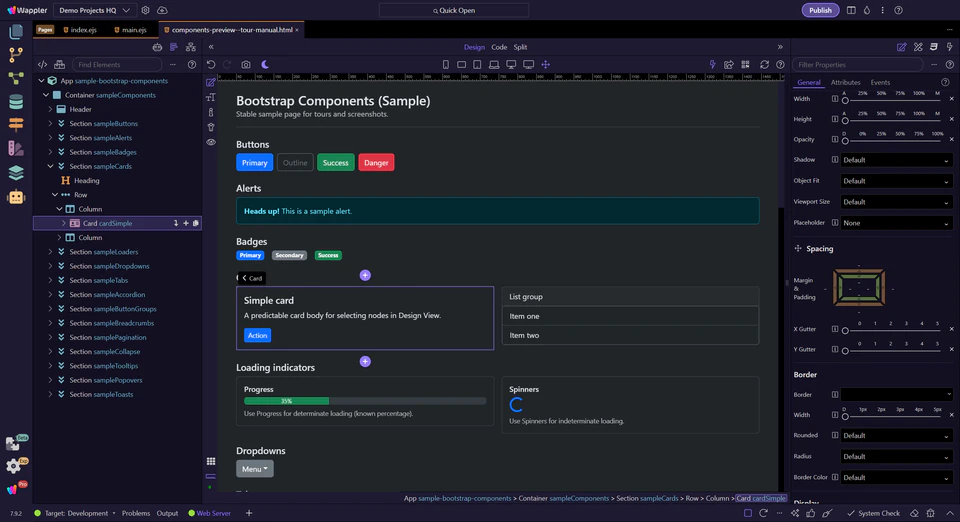Screen dimensions: 960x522
Task: Open the help question mark in title bar
Action: (898, 10)
